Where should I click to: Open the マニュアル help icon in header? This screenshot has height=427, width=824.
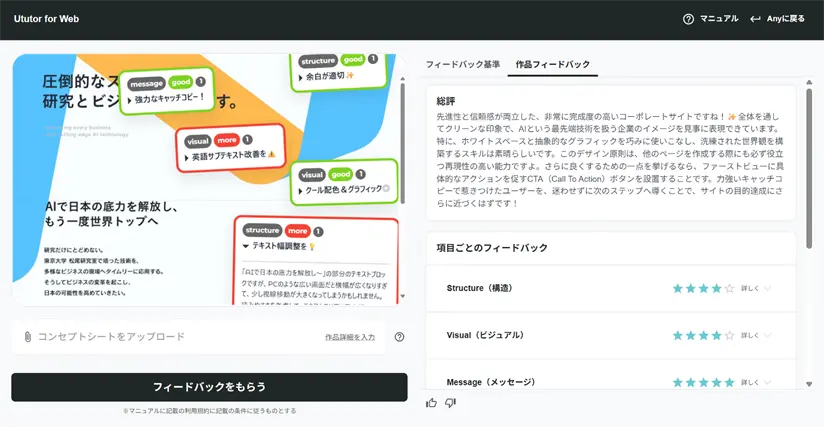click(x=688, y=19)
